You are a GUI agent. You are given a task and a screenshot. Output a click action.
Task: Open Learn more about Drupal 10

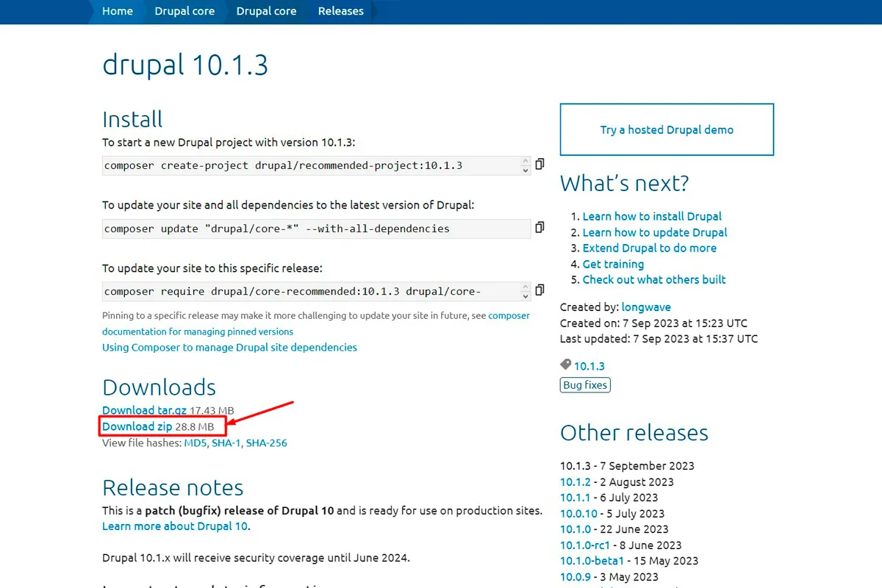175,526
